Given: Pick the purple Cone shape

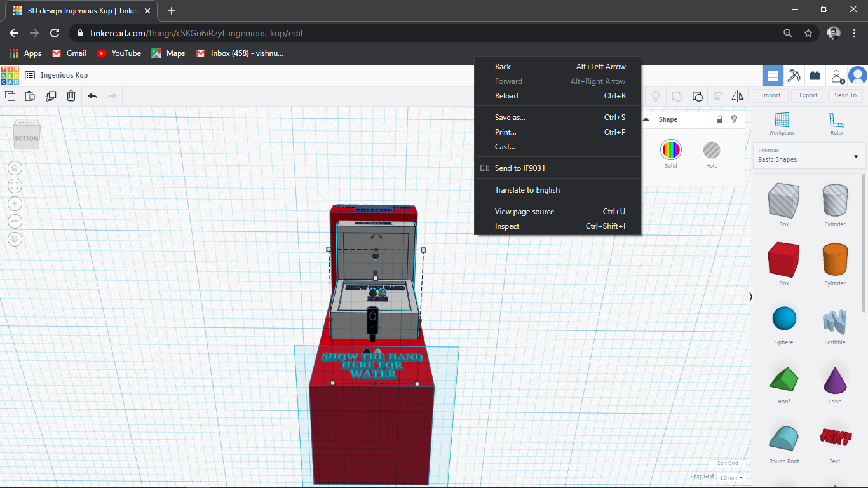Looking at the screenshot, I should pyautogui.click(x=835, y=379).
